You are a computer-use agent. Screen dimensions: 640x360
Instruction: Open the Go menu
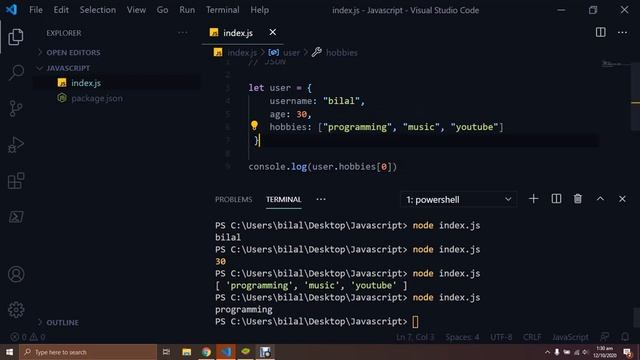(162, 10)
